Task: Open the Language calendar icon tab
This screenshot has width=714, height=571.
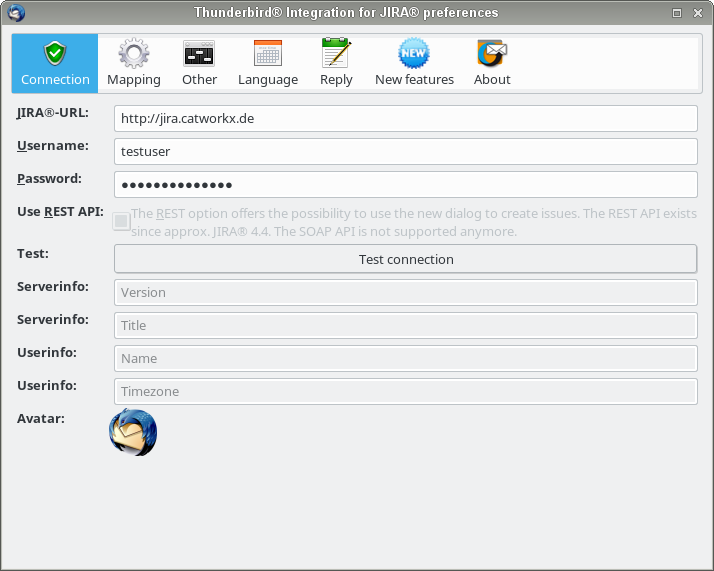Action: 267,64
